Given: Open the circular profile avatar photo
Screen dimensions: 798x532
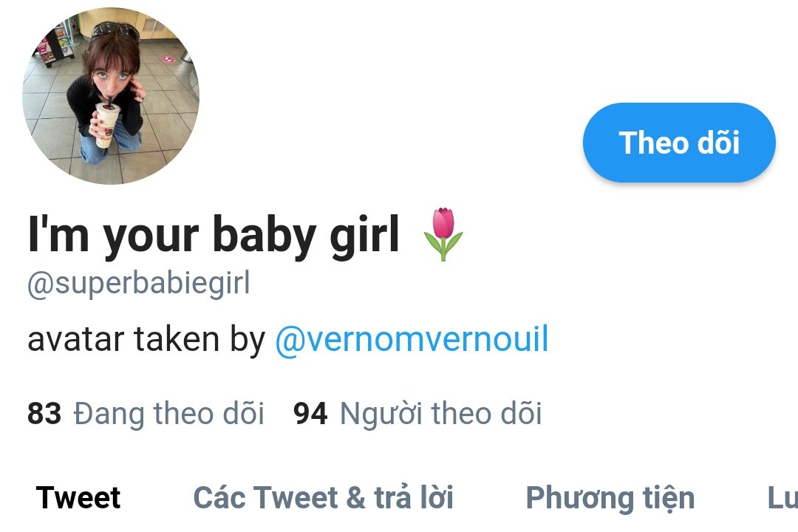Looking at the screenshot, I should click(x=111, y=96).
